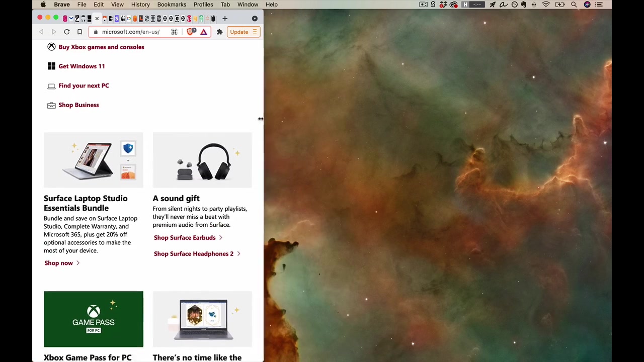Open Buy Xbox games and consoles link

click(101, 47)
